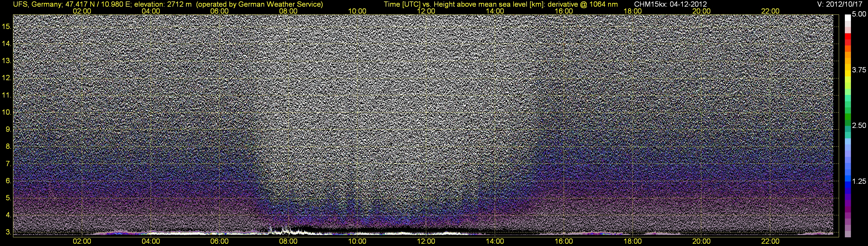The height and width of the screenshot is (246, 868).
Task: Click the 14:00 label on the top time axis
Action: [495, 11]
